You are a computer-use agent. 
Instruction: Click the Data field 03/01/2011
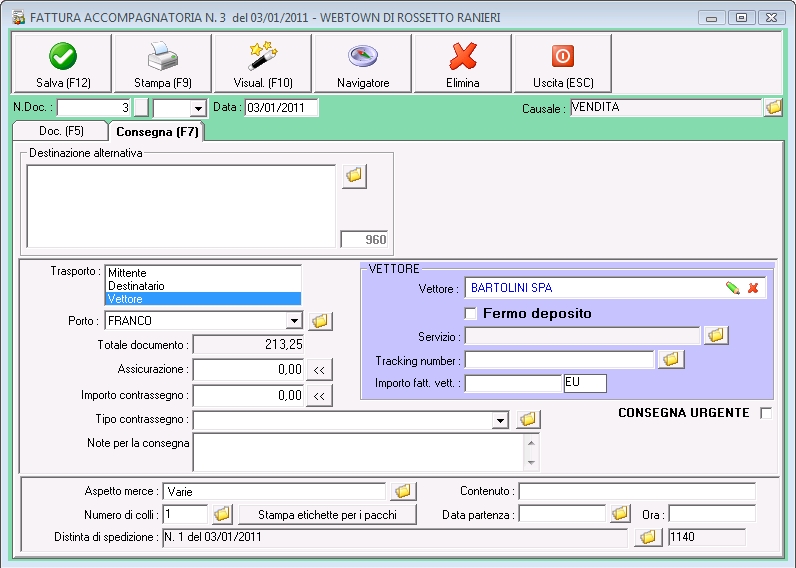(281, 108)
